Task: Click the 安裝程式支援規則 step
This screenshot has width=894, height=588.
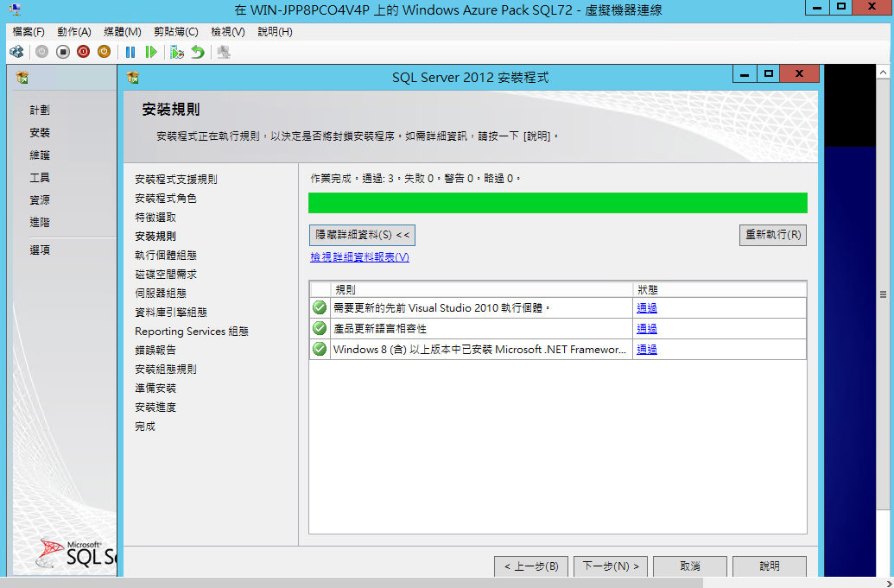Action: pos(176,180)
